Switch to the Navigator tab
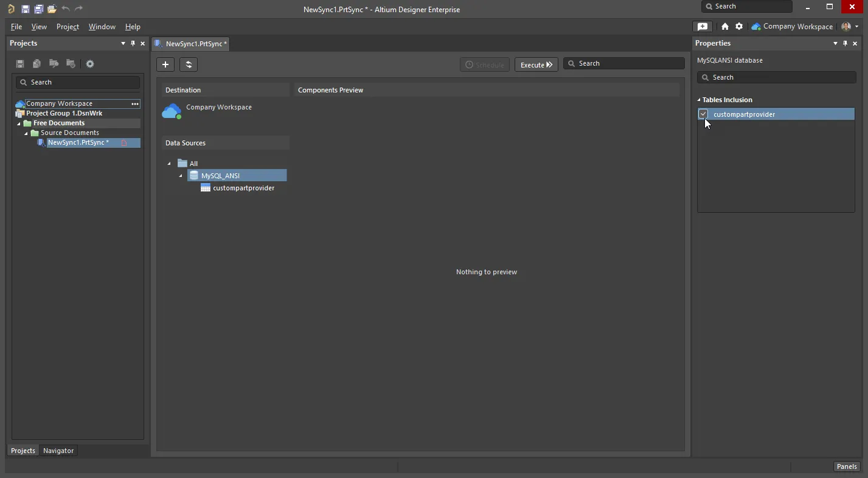The height and width of the screenshot is (478, 868). pos(58,451)
